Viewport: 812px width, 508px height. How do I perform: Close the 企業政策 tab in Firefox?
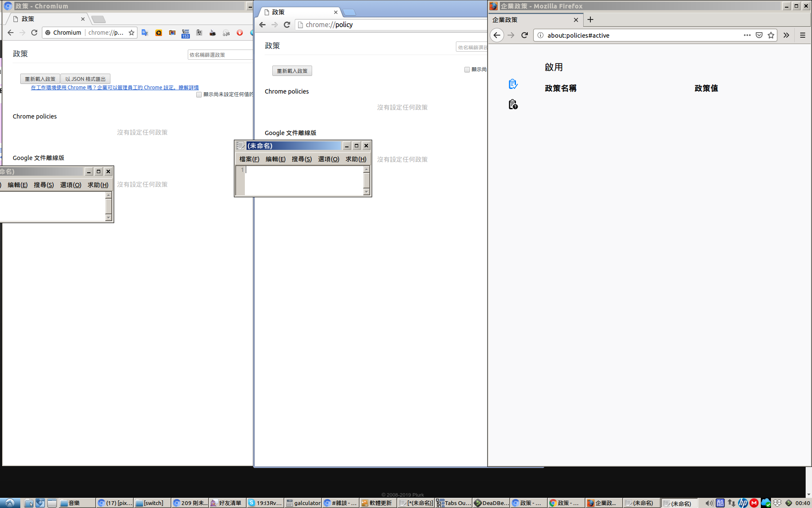576,20
